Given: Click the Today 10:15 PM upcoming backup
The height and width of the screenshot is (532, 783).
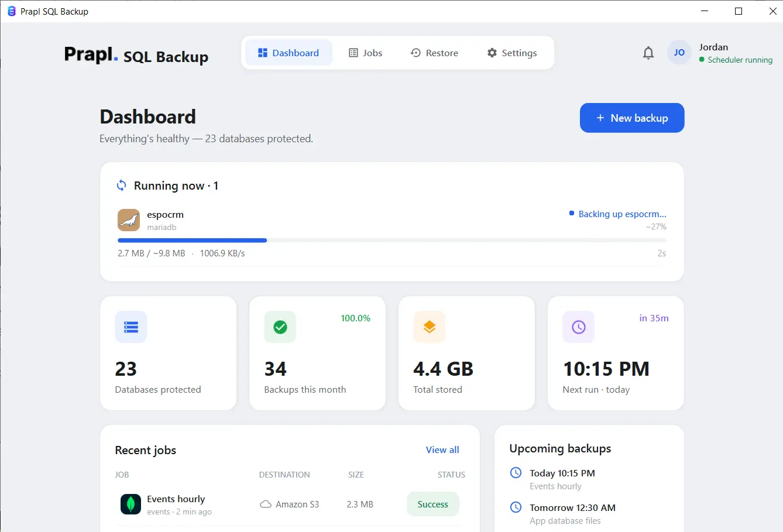Looking at the screenshot, I should (589, 479).
